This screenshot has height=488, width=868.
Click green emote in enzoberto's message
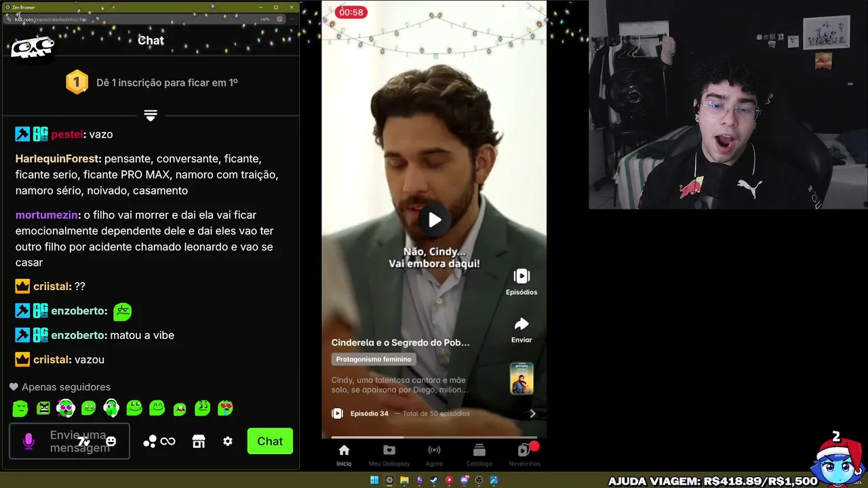point(122,311)
